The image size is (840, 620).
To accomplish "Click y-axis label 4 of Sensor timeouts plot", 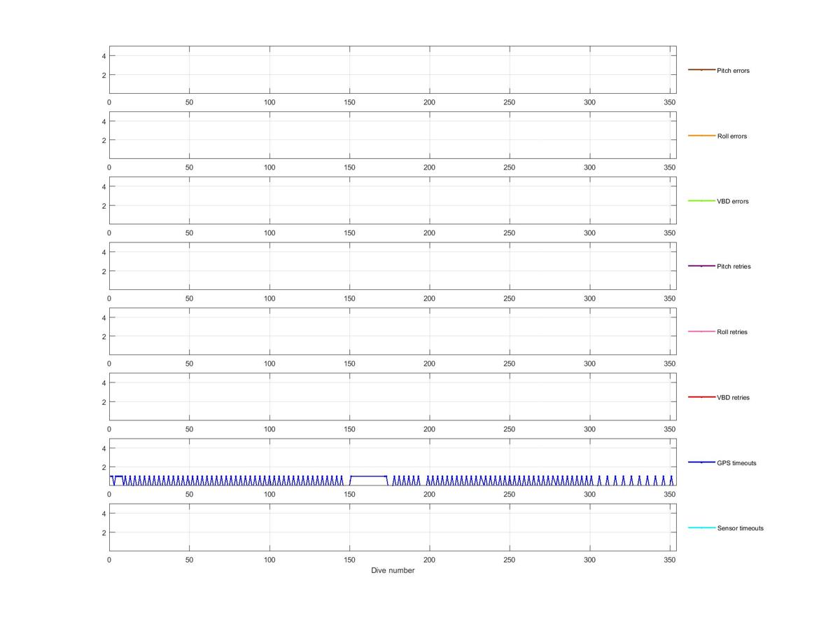I will tap(104, 514).
